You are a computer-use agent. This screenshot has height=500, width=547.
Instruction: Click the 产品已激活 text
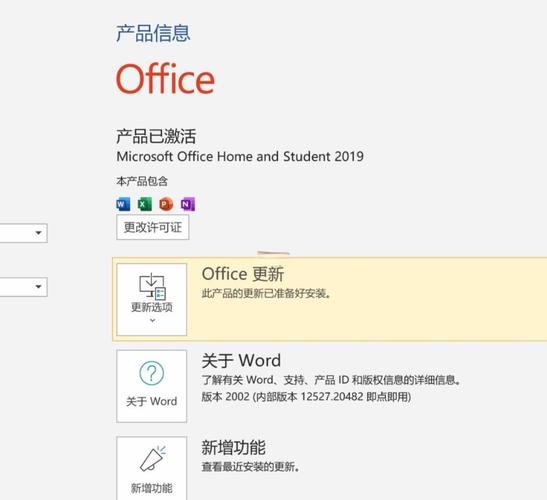click(x=156, y=136)
